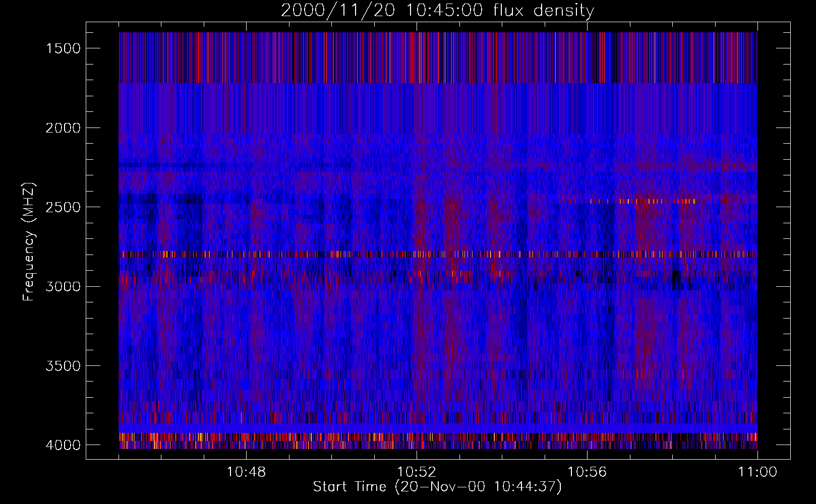Click the 10:56 time axis label
Viewport: 816px width, 504px height.
click(x=587, y=472)
